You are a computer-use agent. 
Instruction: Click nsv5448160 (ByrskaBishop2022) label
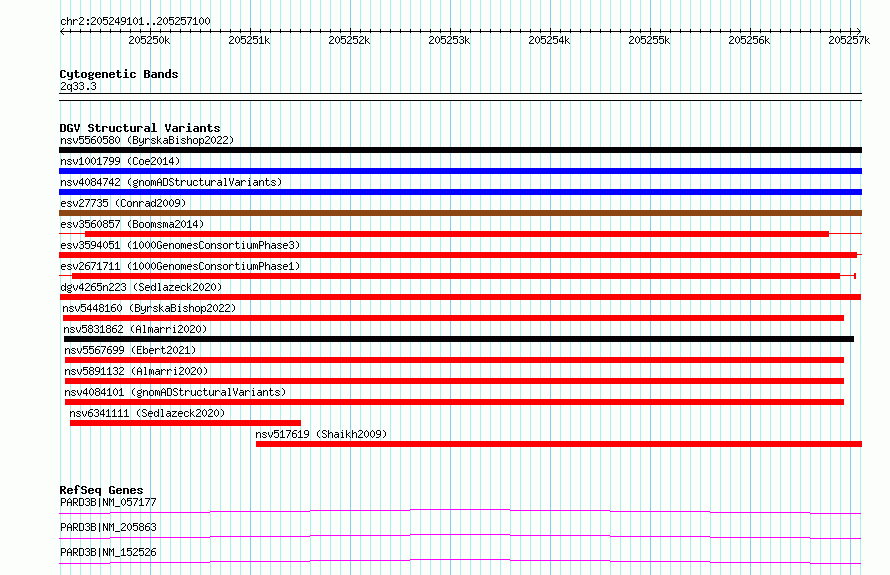pos(149,308)
